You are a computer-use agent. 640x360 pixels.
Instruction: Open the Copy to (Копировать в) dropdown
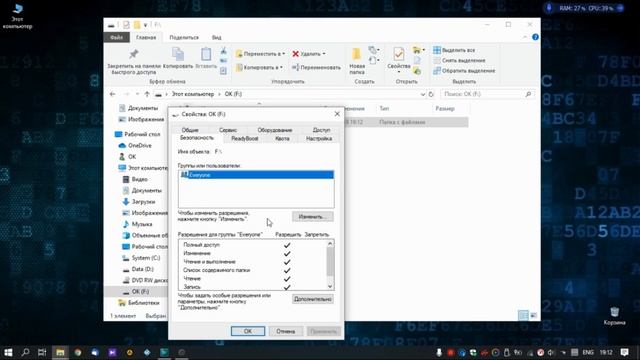point(259,67)
